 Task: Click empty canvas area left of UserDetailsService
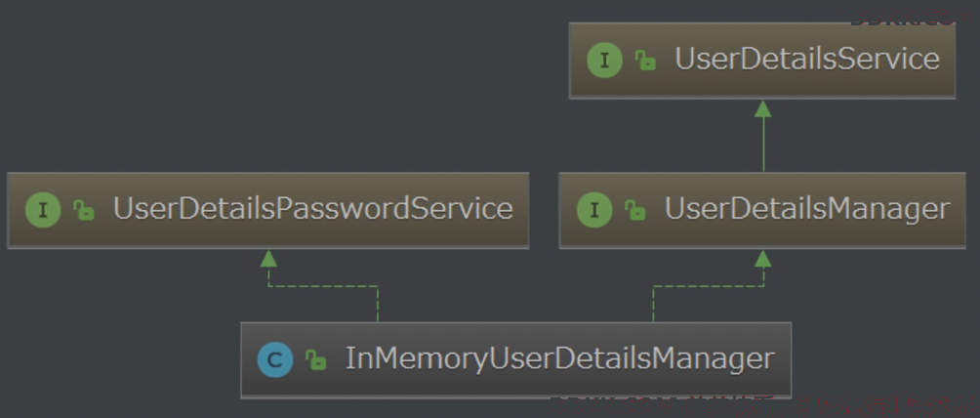(x=281, y=81)
